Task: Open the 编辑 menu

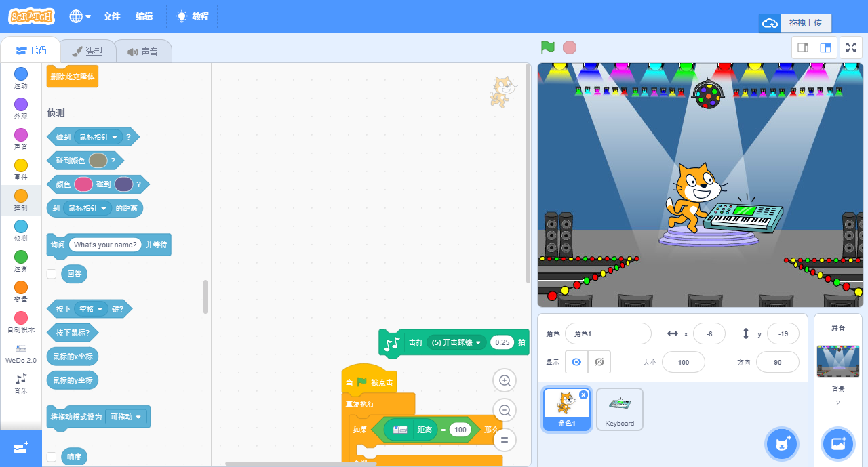Action: pos(144,16)
